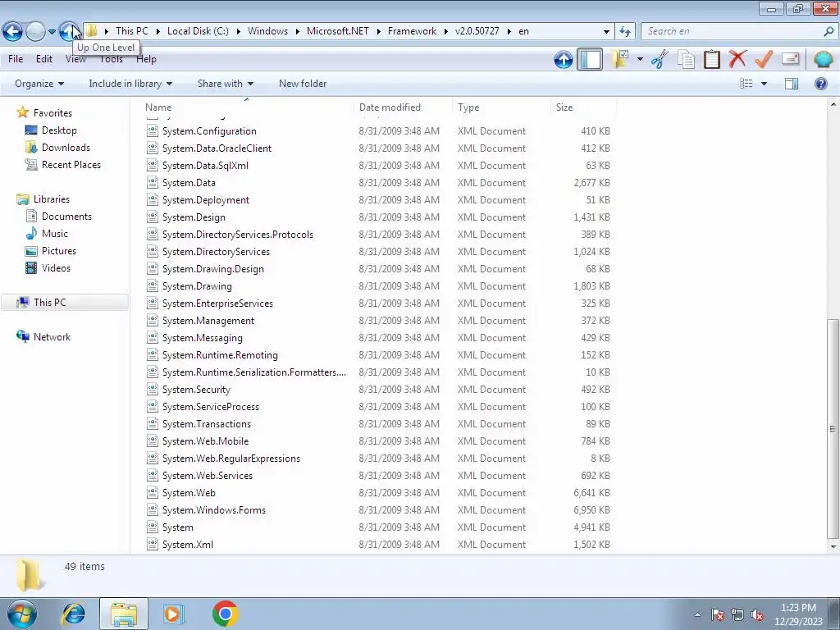The width and height of the screenshot is (840, 630).
Task: Sort by the Date modified column header
Action: (x=403, y=107)
